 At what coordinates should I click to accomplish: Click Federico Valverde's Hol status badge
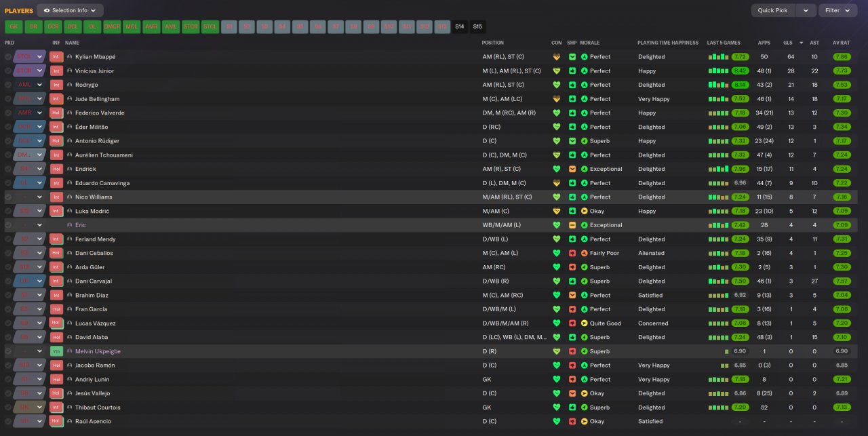tap(56, 113)
